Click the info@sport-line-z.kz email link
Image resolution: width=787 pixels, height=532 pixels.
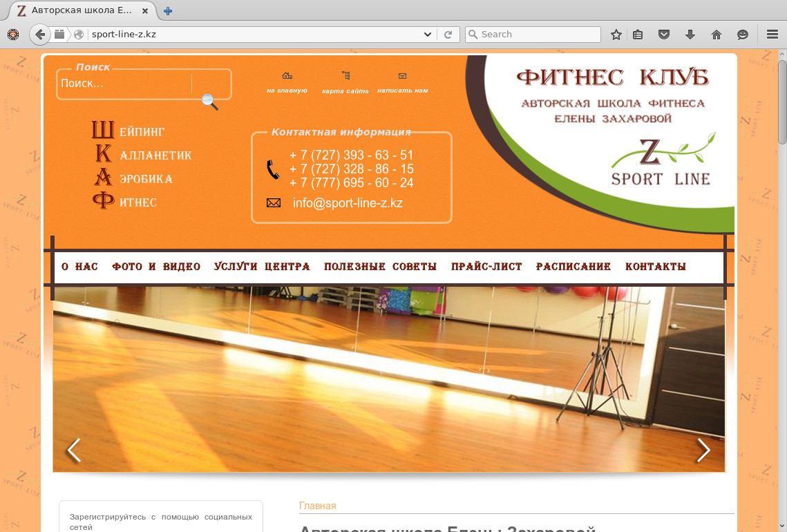[x=348, y=202]
